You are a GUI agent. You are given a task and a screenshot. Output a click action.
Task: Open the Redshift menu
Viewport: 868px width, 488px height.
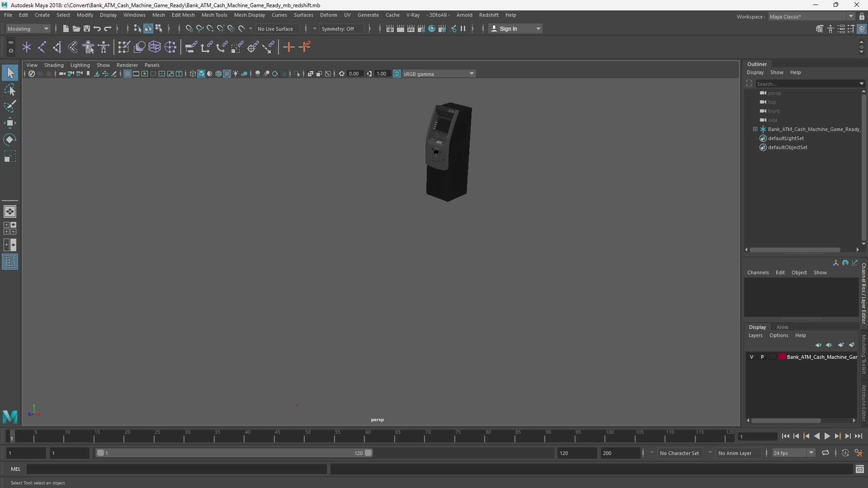(x=488, y=15)
